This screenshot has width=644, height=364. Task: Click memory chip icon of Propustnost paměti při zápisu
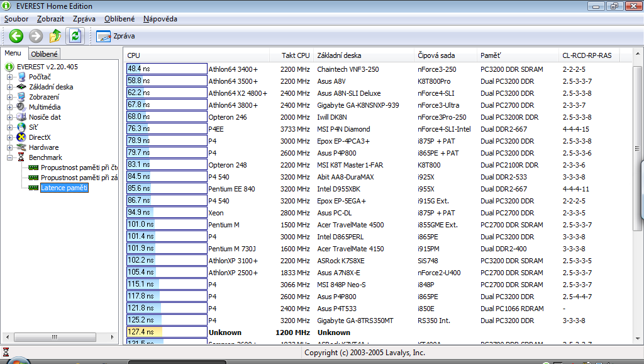pyautogui.click(x=33, y=178)
